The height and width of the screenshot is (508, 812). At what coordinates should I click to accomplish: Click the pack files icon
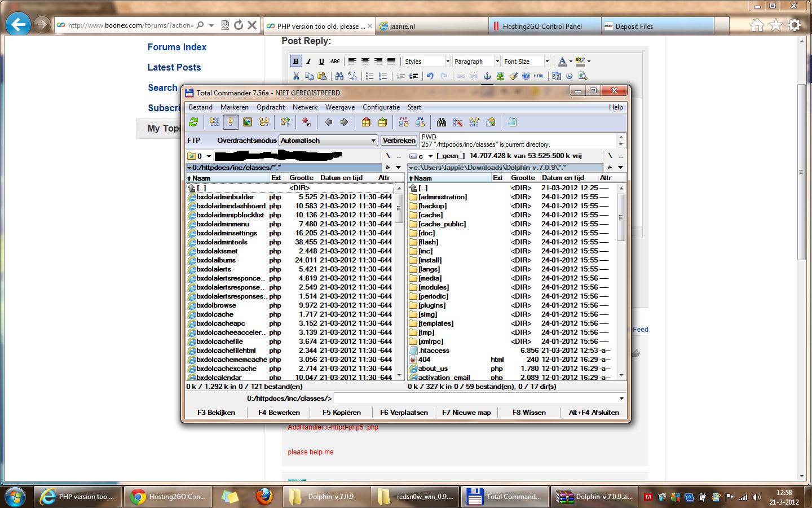tap(366, 122)
